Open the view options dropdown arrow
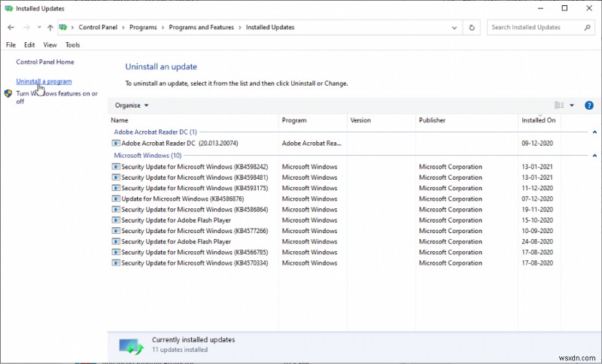 [572, 105]
